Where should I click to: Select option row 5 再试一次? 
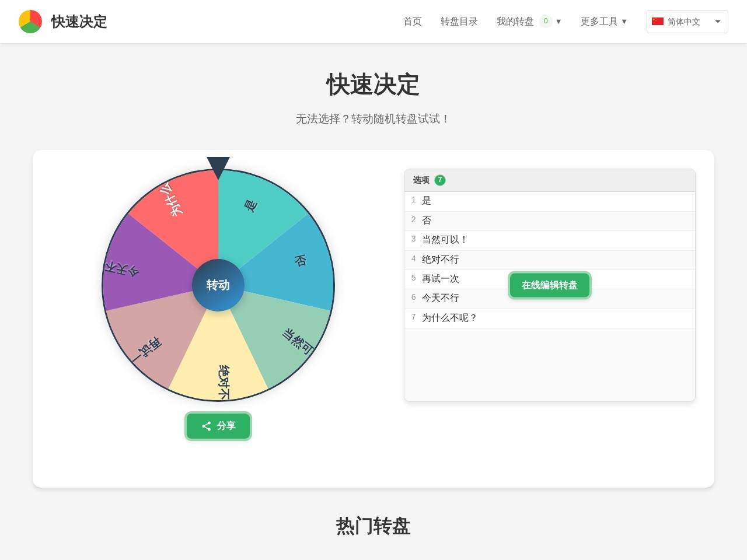tap(550, 279)
